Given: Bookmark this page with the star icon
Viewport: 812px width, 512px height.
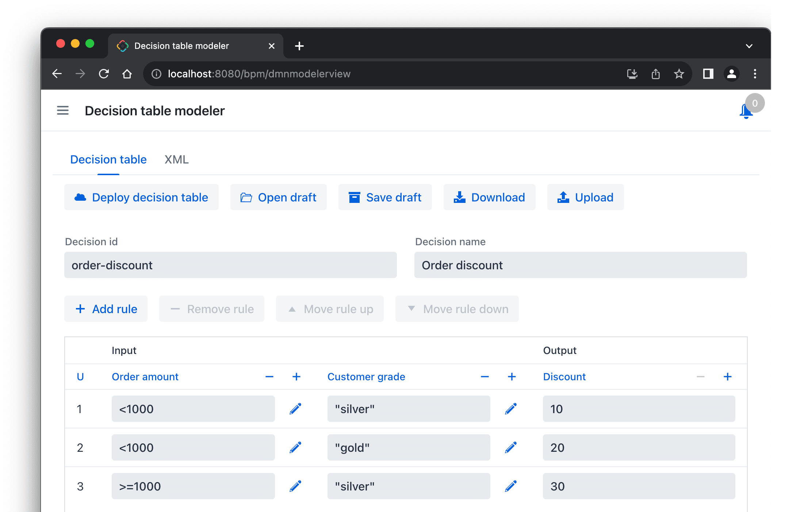Looking at the screenshot, I should pyautogui.click(x=679, y=74).
